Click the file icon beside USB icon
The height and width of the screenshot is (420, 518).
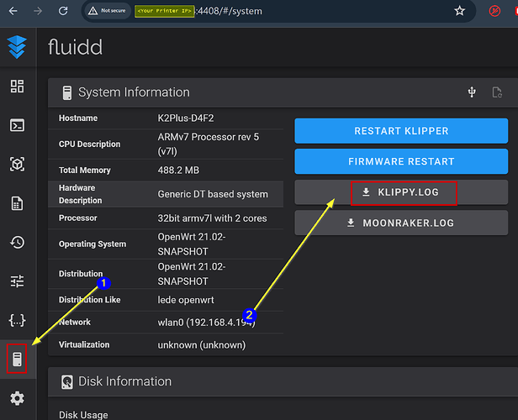(497, 92)
